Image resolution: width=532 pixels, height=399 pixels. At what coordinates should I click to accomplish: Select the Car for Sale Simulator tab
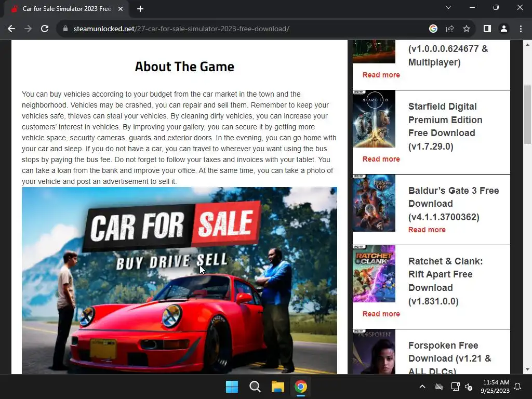coord(66,9)
